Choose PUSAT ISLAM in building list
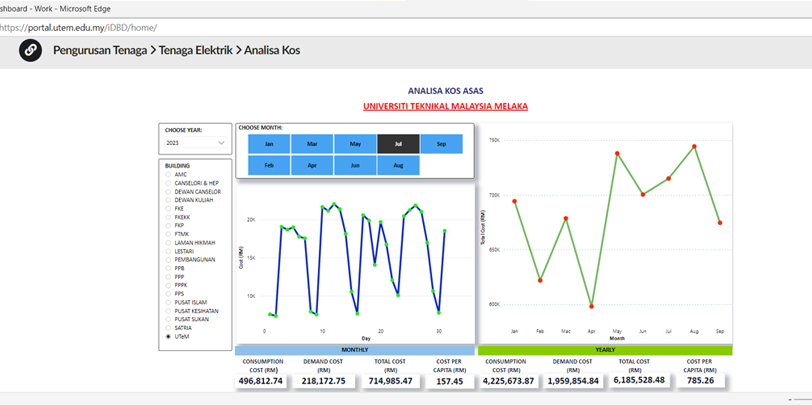 168,302
